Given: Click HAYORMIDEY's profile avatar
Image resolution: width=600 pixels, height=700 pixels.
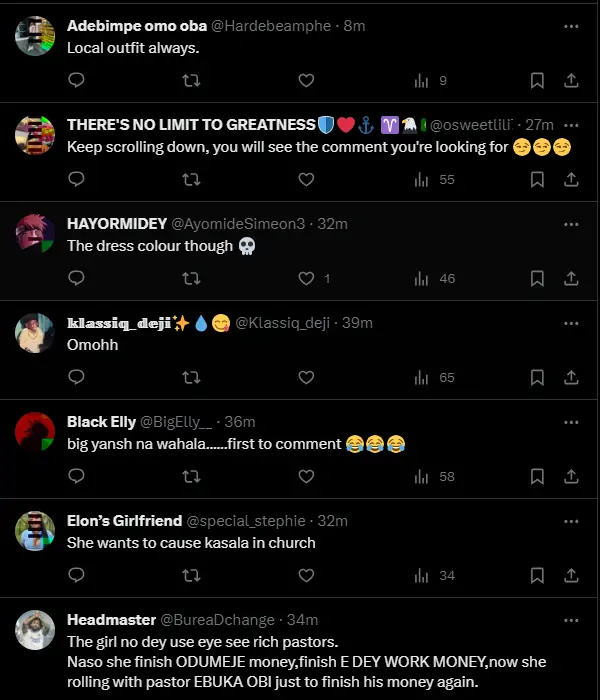Looking at the screenshot, I should (35, 233).
